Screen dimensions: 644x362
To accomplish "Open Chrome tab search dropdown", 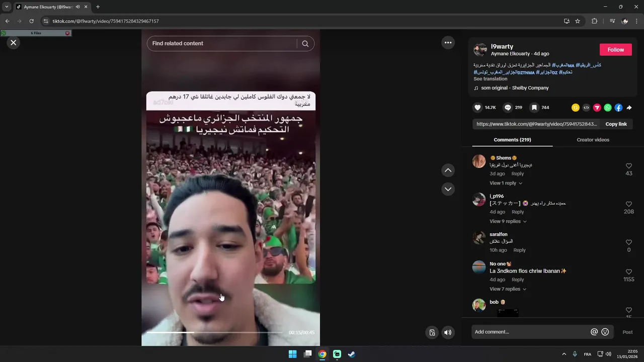I will (x=7, y=7).
